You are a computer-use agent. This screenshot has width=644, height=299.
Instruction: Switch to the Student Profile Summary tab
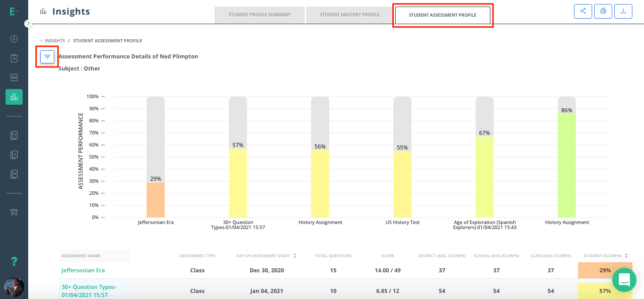[259, 15]
